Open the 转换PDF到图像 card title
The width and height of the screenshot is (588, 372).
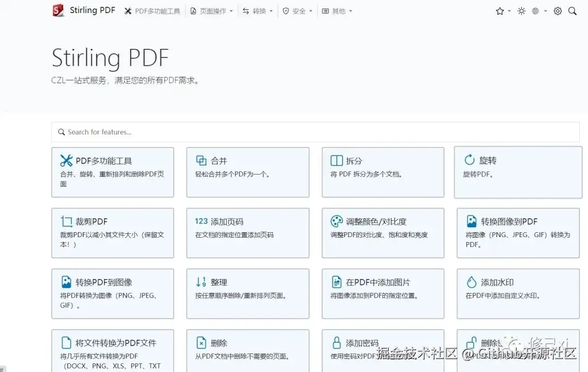click(x=104, y=282)
